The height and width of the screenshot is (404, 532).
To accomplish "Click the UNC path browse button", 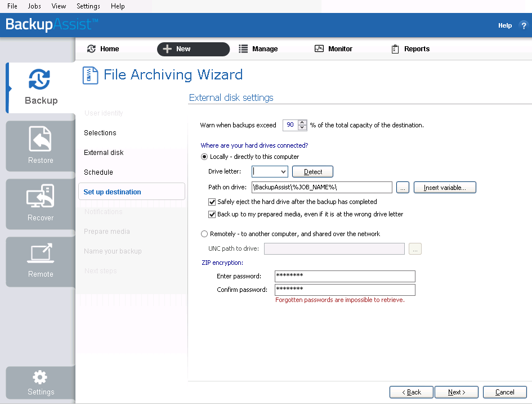I will click(x=415, y=249).
